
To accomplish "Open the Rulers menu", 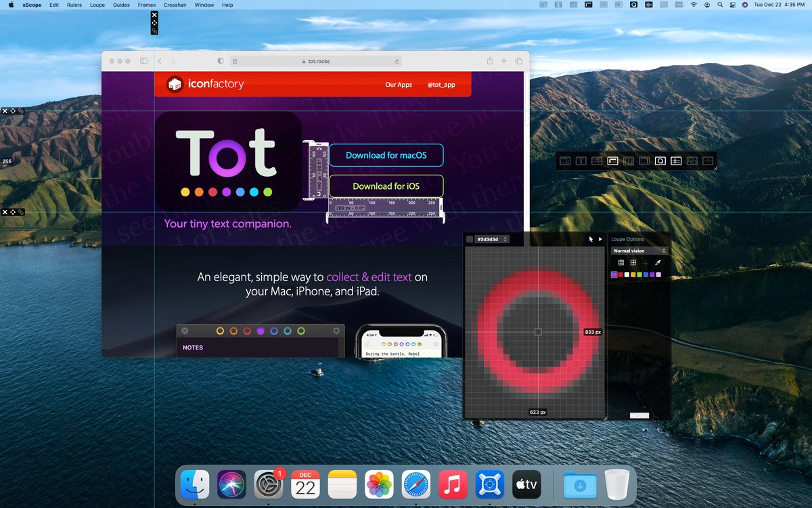I will tap(74, 5).
